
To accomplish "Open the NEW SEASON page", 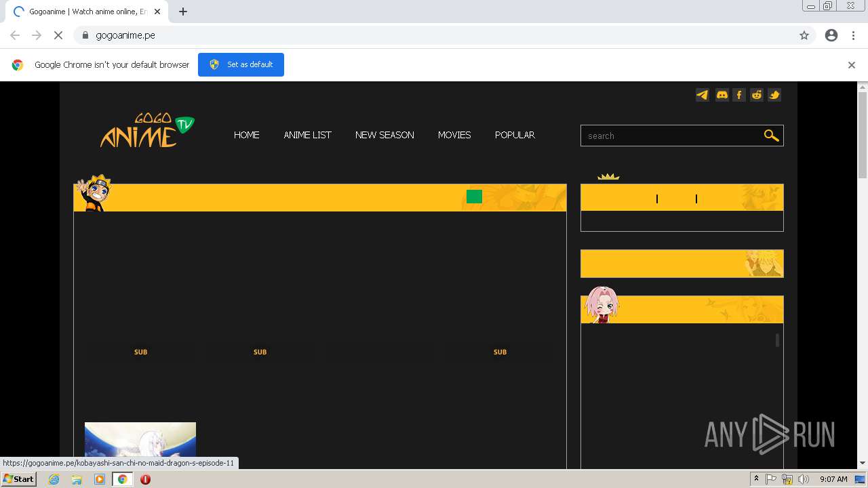I will (384, 135).
